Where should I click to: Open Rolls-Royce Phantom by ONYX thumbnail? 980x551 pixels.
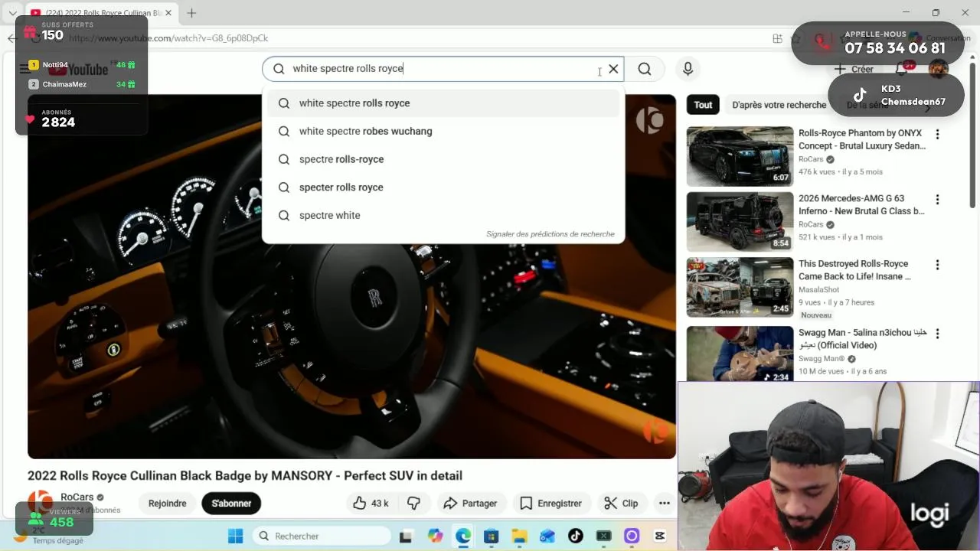coord(740,156)
